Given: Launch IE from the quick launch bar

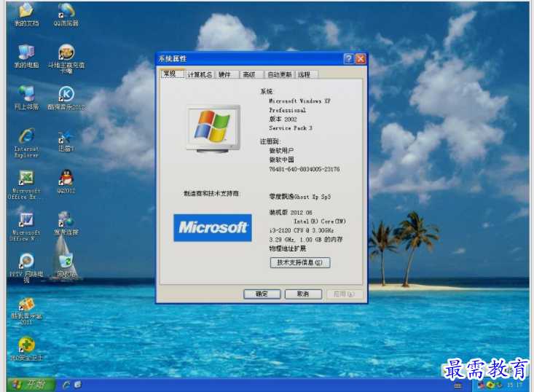Looking at the screenshot, I should 66,385.
